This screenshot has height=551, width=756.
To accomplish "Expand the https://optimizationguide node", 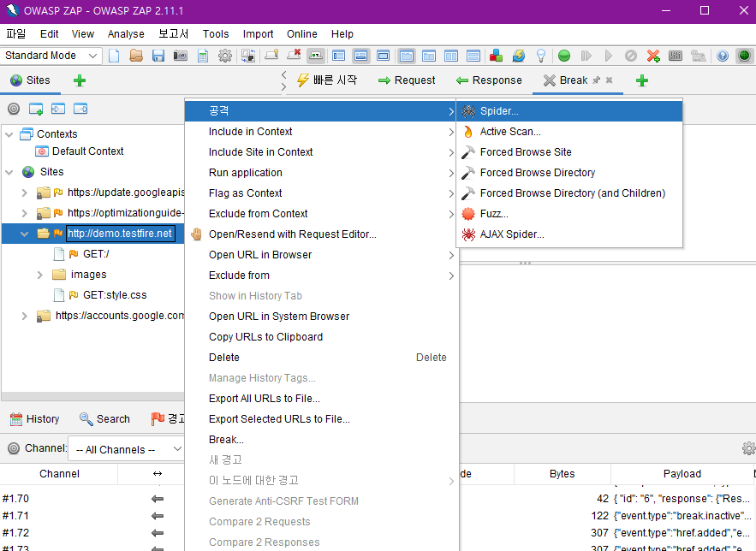I will (x=25, y=213).
